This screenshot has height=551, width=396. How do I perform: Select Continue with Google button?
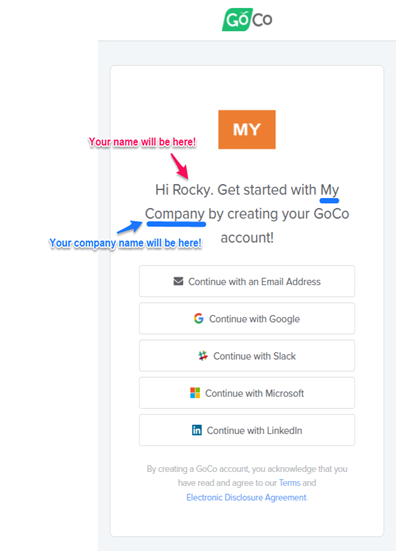(x=247, y=318)
